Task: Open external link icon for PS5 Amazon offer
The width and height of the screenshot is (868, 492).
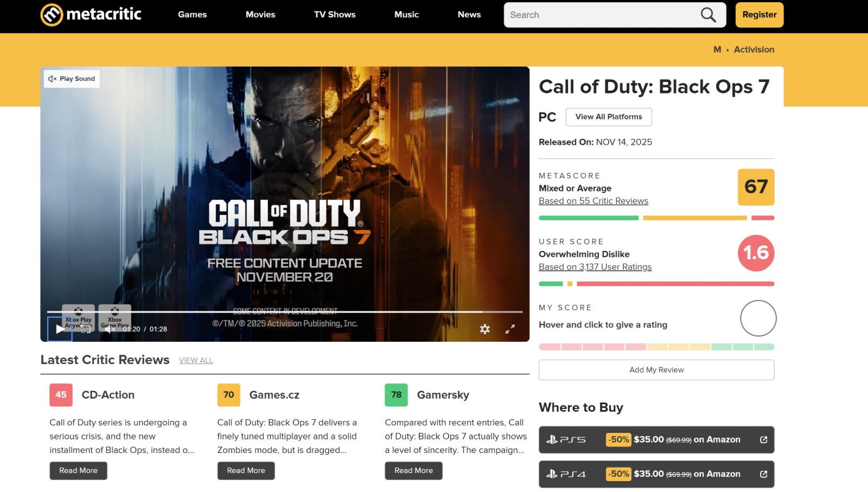Action: [x=763, y=439]
